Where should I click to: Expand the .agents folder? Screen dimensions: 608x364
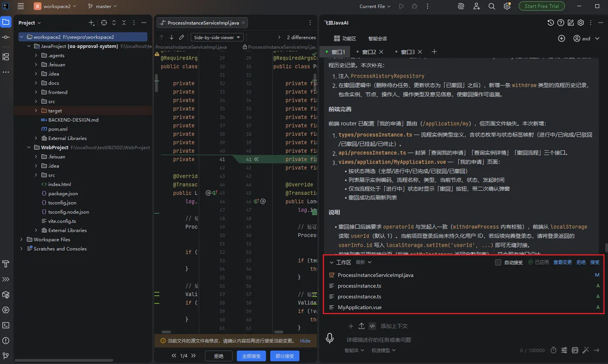37,55
